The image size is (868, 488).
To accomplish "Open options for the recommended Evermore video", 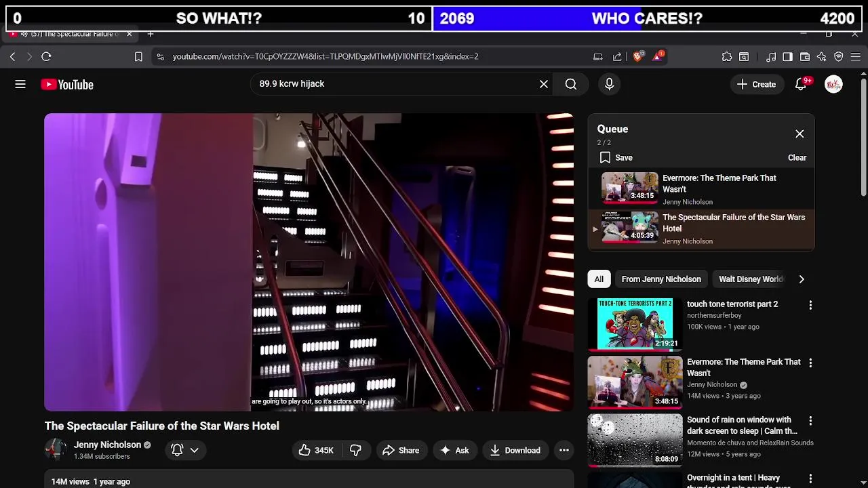I will [x=810, y=363].
